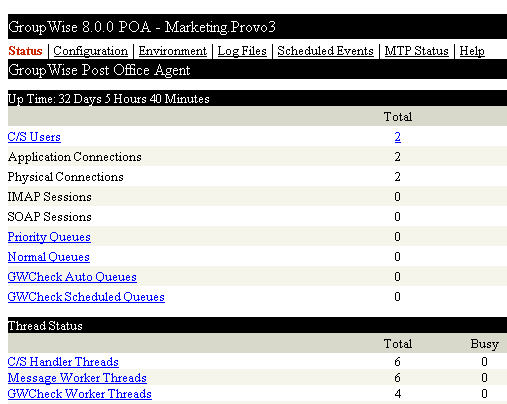Image resolution: width=507 pixels, height=404 pixels.
Task: Open the Environment tab
Action: pos(173,51)
